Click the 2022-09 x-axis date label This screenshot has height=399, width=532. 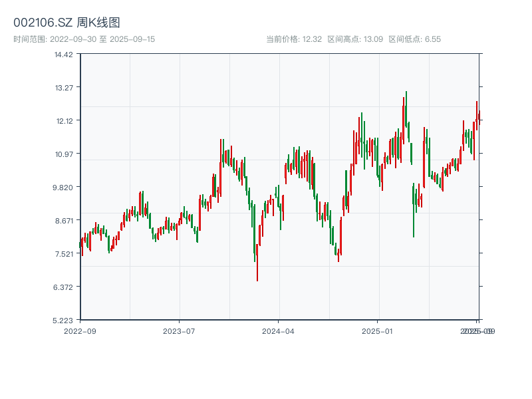pyautogui.click(x=80, y=331)
